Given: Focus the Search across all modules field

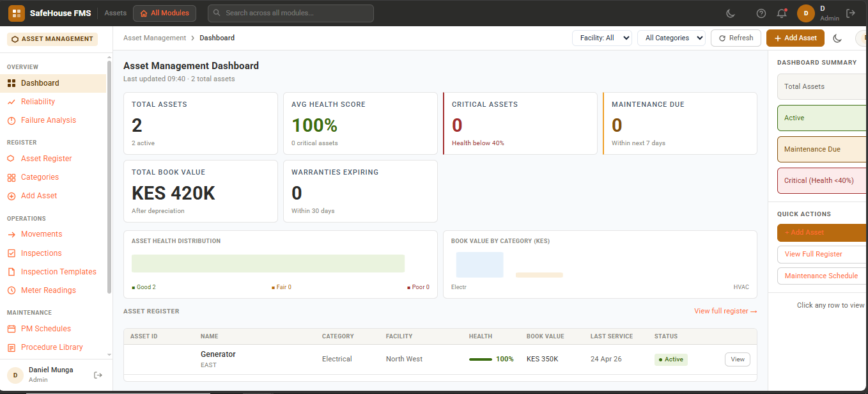Looking at the screenshot, I should coord(291,13).
